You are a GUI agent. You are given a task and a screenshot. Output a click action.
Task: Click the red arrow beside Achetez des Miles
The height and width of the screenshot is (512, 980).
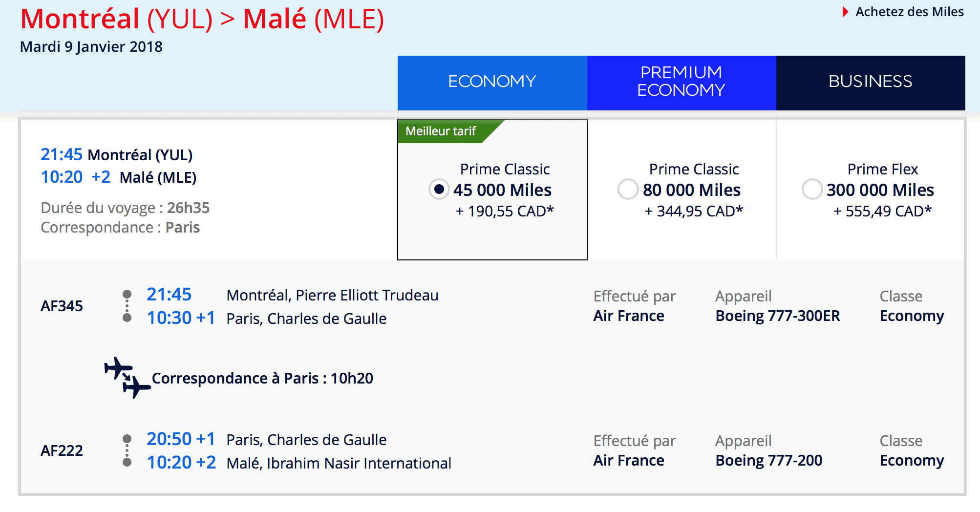[x=845, y=12]
